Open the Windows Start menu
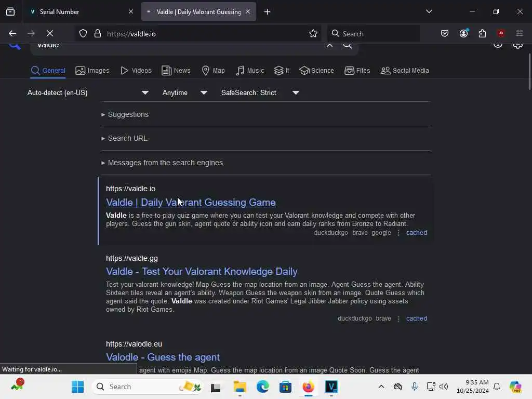This screenshot has width=532, height=399. [78, 387]
